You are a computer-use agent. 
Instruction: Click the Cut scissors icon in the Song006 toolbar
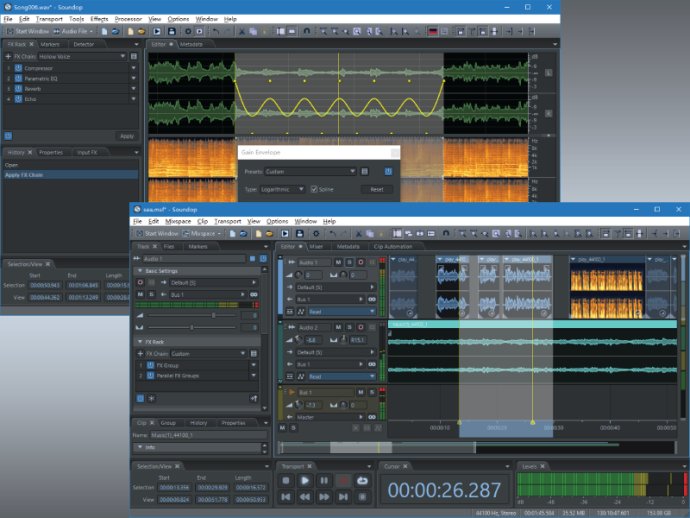coord(242,31)
